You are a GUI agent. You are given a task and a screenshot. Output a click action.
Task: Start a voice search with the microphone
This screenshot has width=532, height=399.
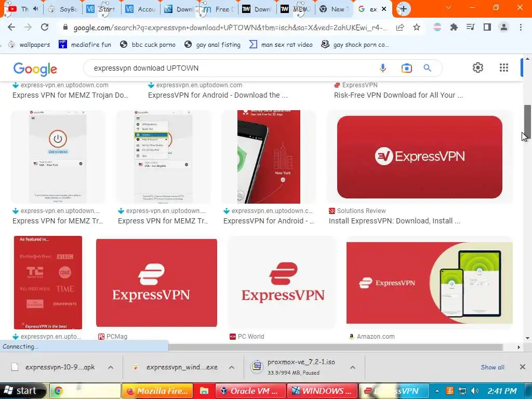pos(383,68)
